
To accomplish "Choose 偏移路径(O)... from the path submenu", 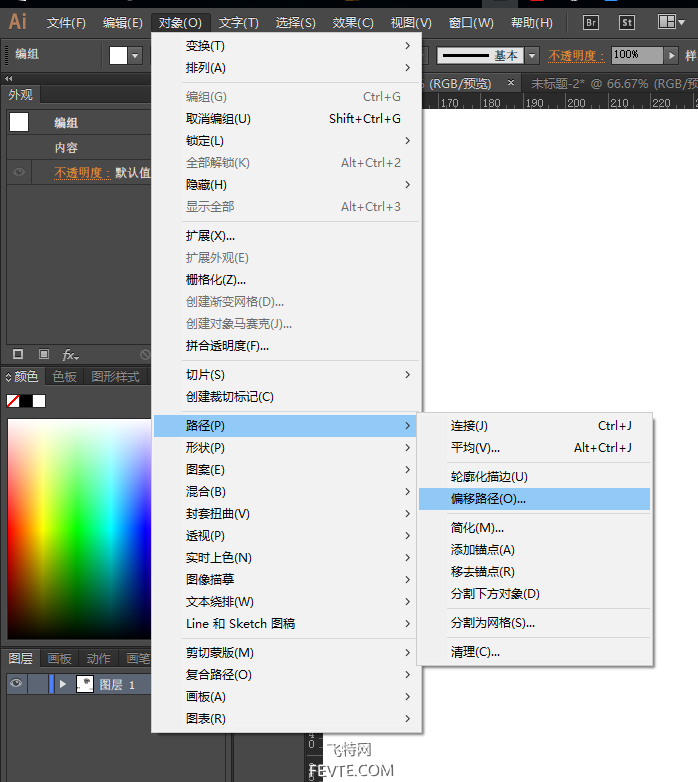I will (x=534, y=499).
